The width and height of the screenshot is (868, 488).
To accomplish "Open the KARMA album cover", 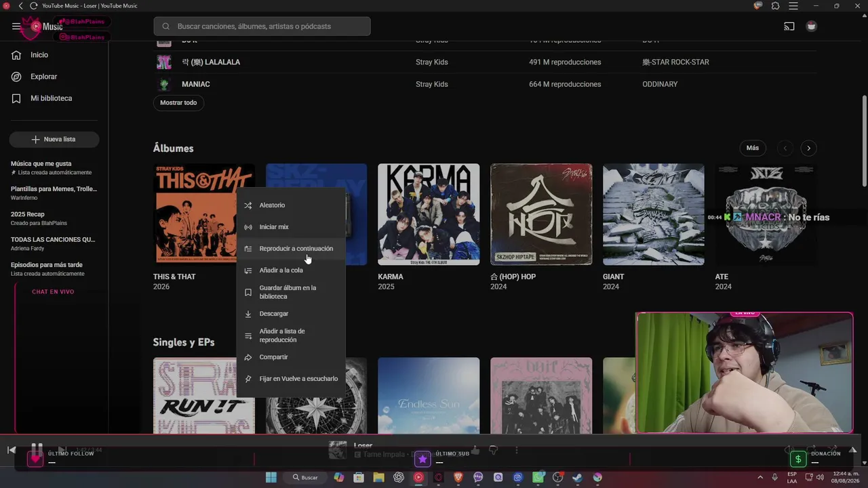I will coord(429,214).
